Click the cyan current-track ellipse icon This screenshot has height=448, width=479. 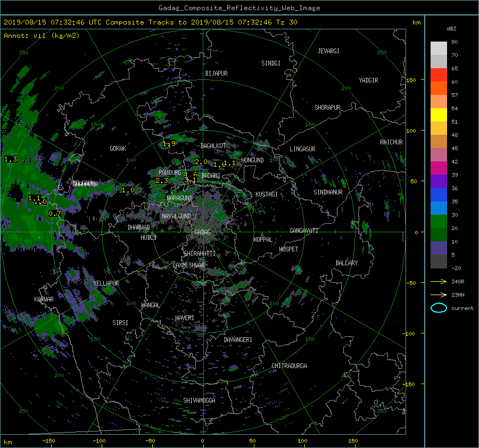click(x=439, y=308)
